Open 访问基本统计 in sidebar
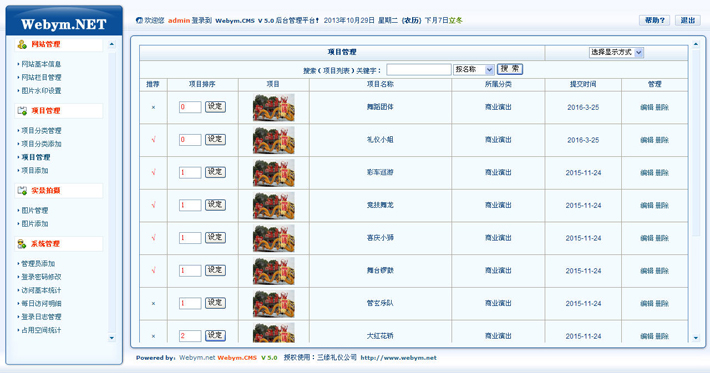 pyautogui.click(x=41, y=290)
